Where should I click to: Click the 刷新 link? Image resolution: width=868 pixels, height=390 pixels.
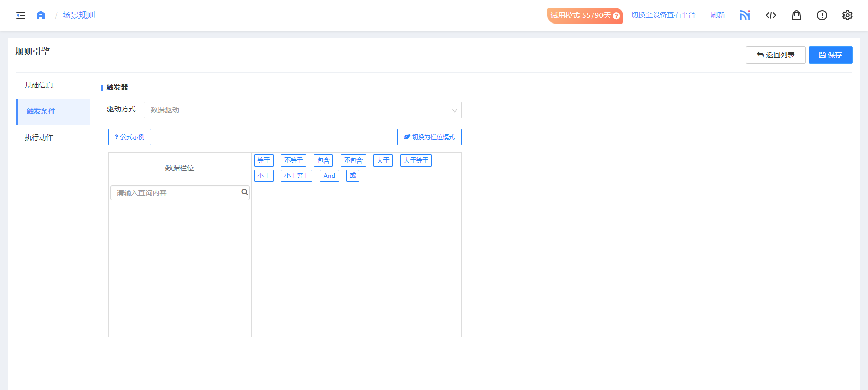coord(717,15)
